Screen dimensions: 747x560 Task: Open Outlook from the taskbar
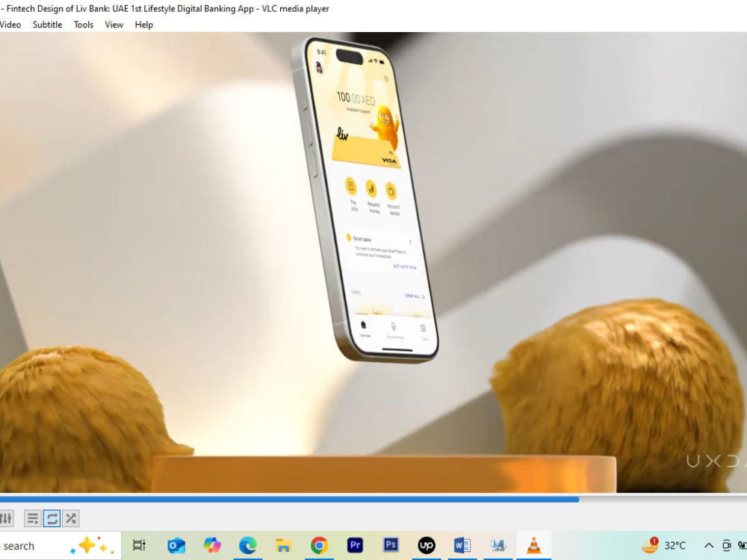(x=176, y=545)
